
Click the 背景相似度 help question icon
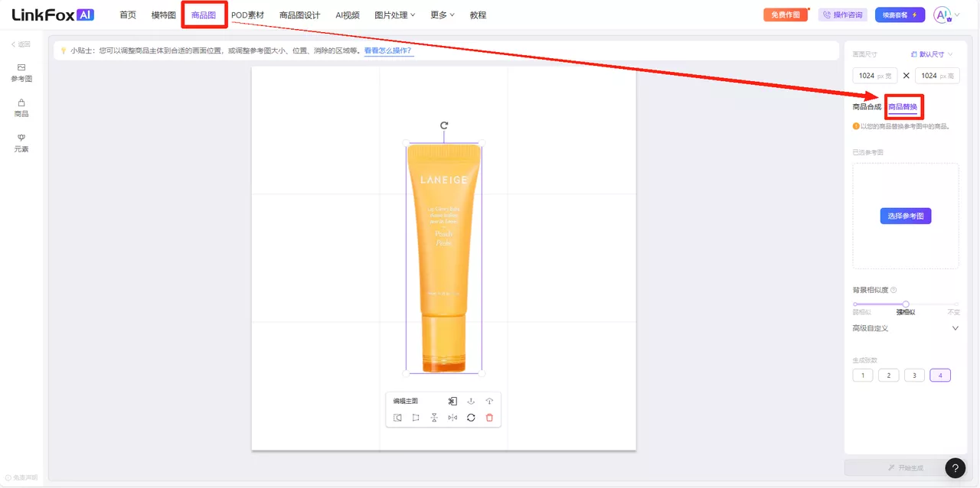point(893,290)
